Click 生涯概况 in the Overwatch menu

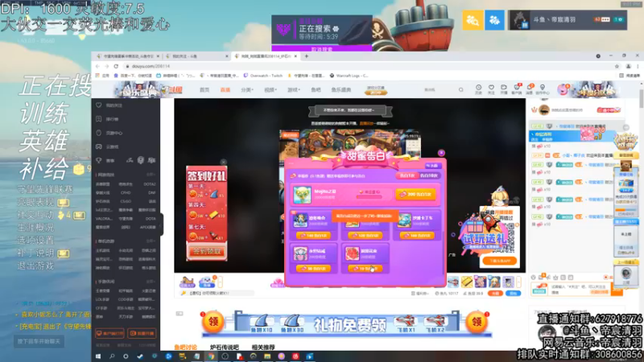(x=35, y=227)
